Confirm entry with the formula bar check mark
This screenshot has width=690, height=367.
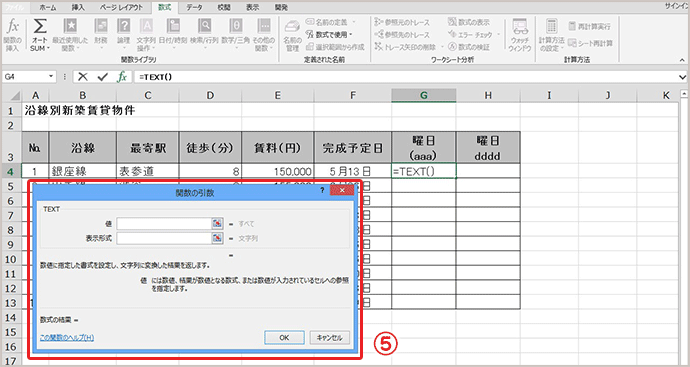[x=103, y=77]
